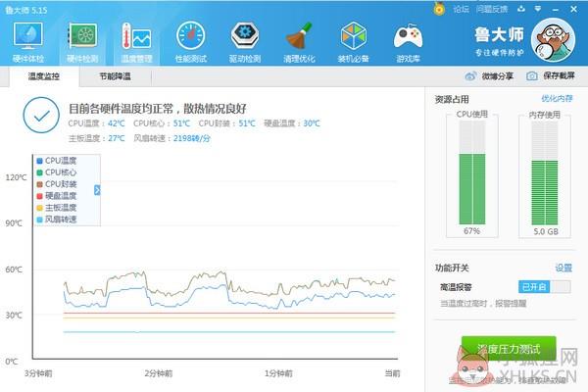Viewport: 588px width, 392px height.
Task: Click the 内存使用 usage bar
Action: pyautogui.click(x=545, y=172)
